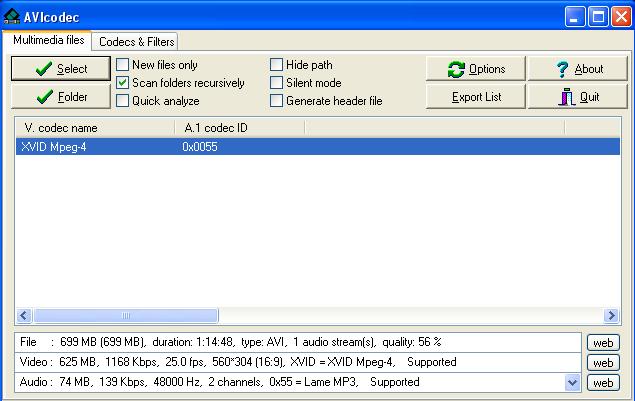Close the AVIcodec window
The image size is (635, 401).
tap(621, 17)
